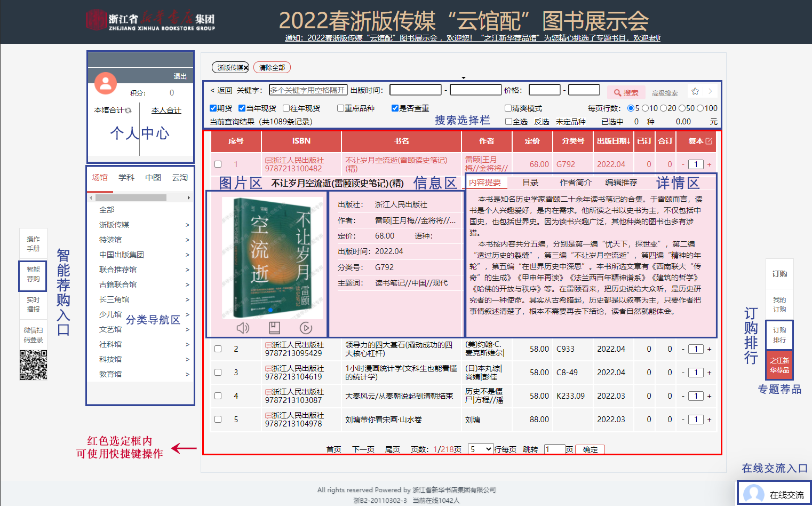Click the red 搜索 search button
The width and height of the screenshot is (812, 506).
point(626,92)
